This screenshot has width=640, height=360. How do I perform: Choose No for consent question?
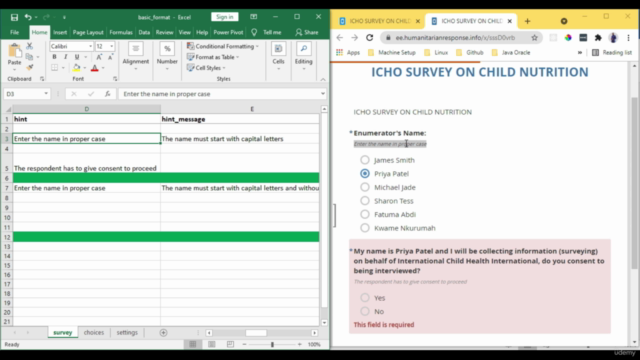coord(365,311)
